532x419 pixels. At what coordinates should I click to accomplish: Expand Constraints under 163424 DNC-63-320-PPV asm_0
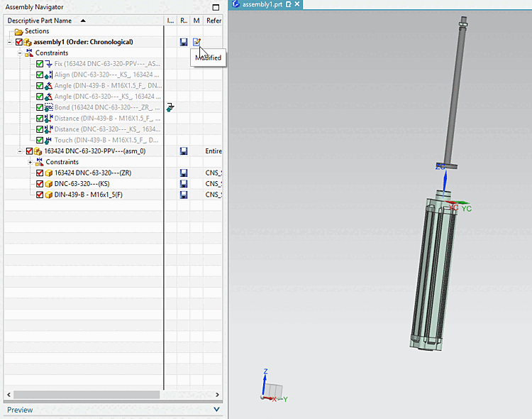click(x=30, y=162)
